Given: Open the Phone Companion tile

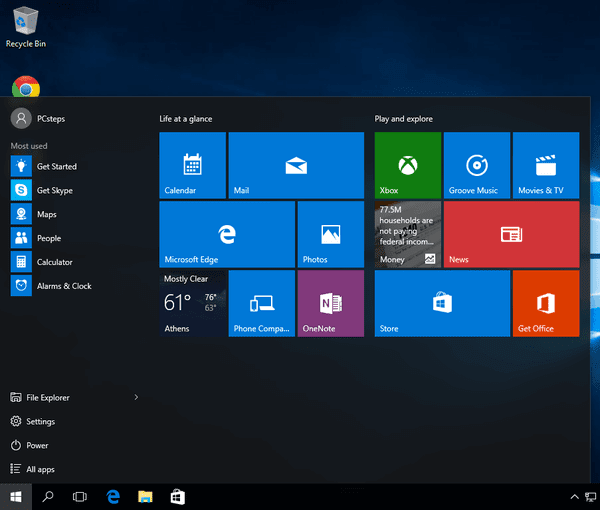Looking at the screenshot, I should (x=262, y=303).
